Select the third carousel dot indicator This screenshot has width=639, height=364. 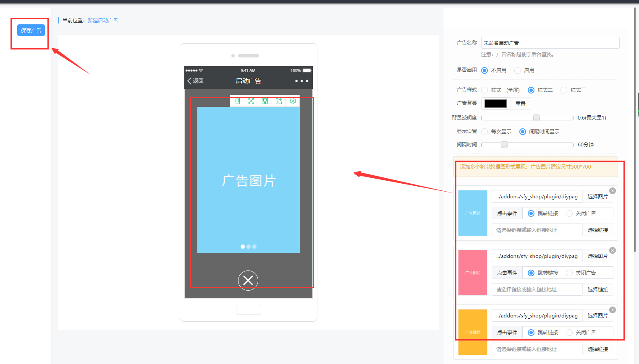pyautogui.click(x=254, y=247)
